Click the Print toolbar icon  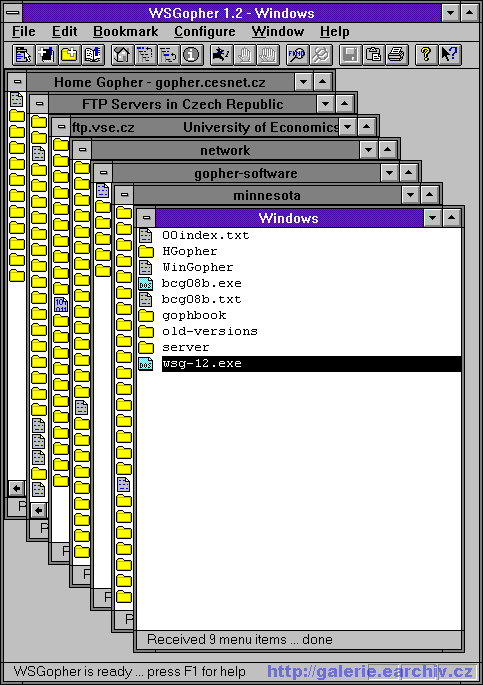coord(397,55)
